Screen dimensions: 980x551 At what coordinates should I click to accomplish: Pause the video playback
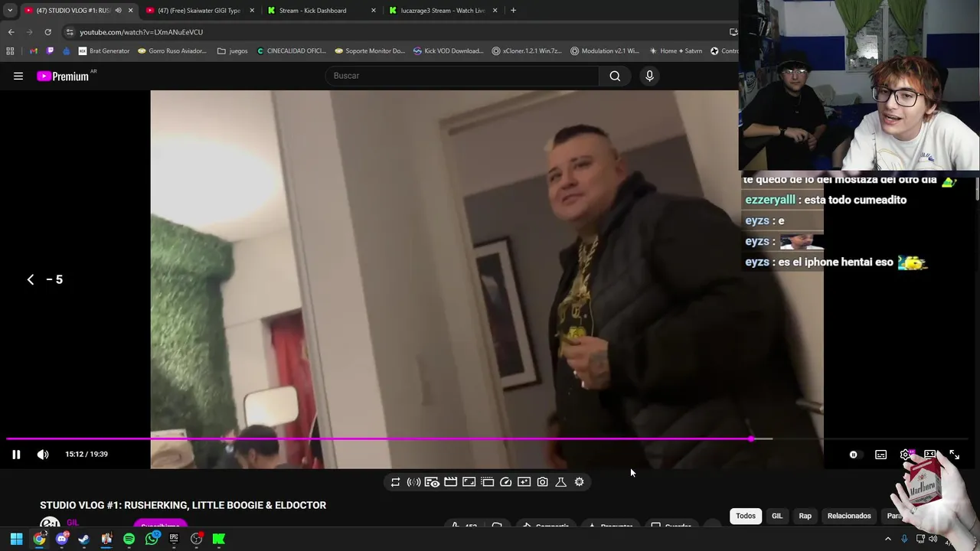(x=16, y=455)
